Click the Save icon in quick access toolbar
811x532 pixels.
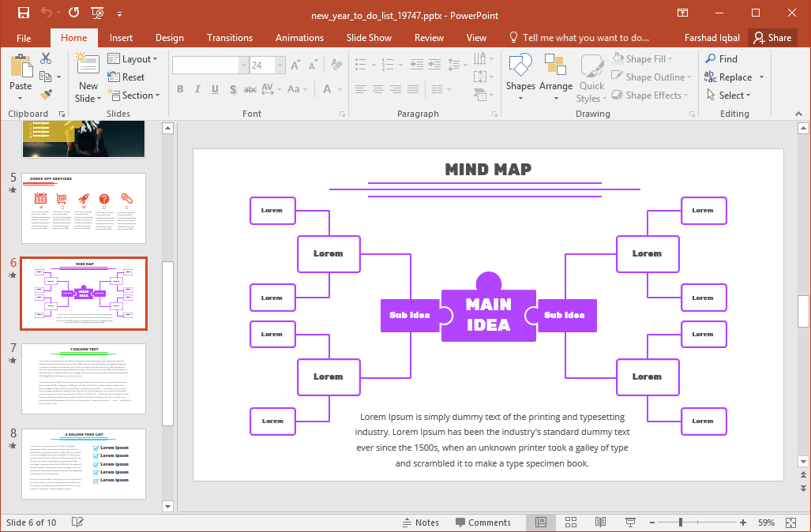pos(24,13)
